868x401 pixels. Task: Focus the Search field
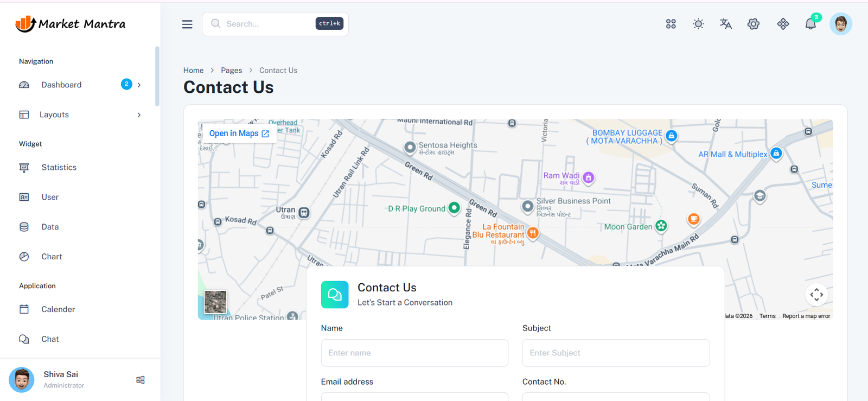coord(275,24)
